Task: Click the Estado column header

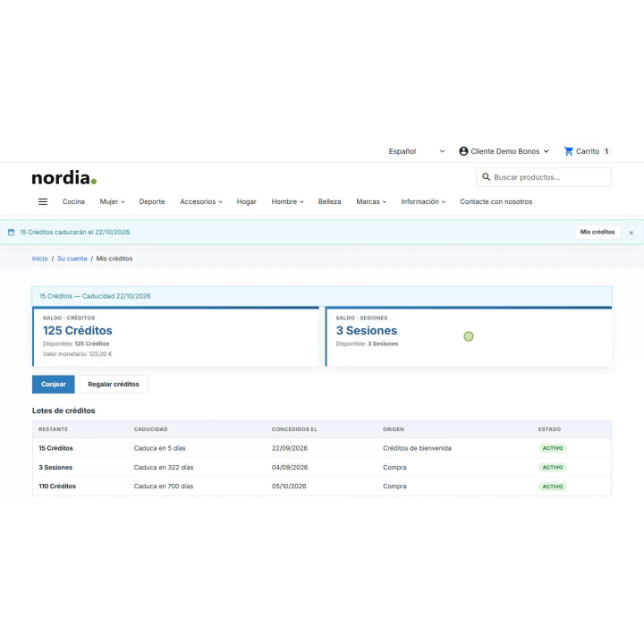Action: pos(549,429)
